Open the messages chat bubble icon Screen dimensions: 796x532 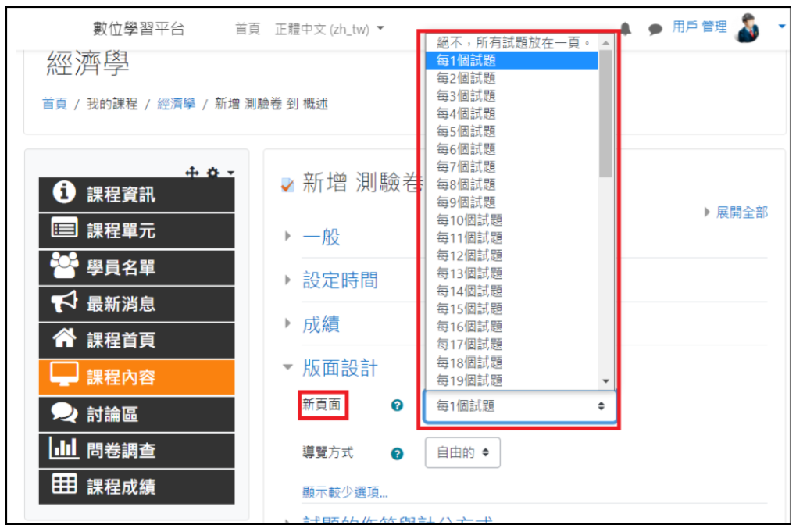655,29
